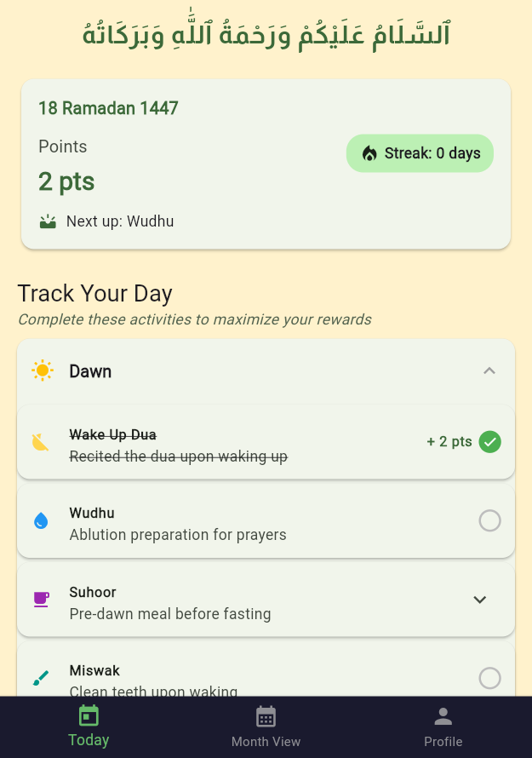Click the cup icon next to Suhoor
This screenshot has width=532, height=758.
tap(41, 599)
